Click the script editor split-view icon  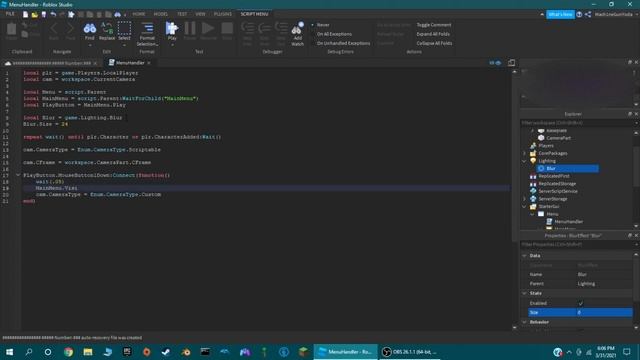(x=511, y=63)
